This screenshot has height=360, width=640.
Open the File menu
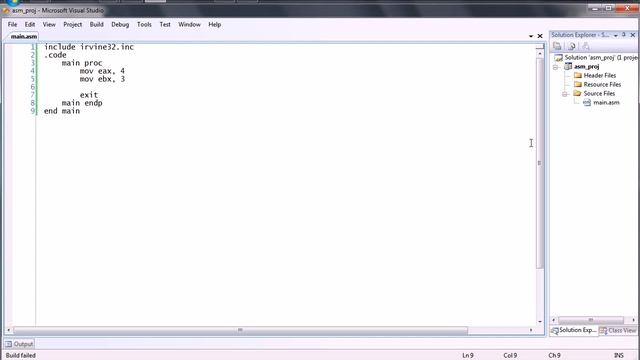[x=12, y=24]
